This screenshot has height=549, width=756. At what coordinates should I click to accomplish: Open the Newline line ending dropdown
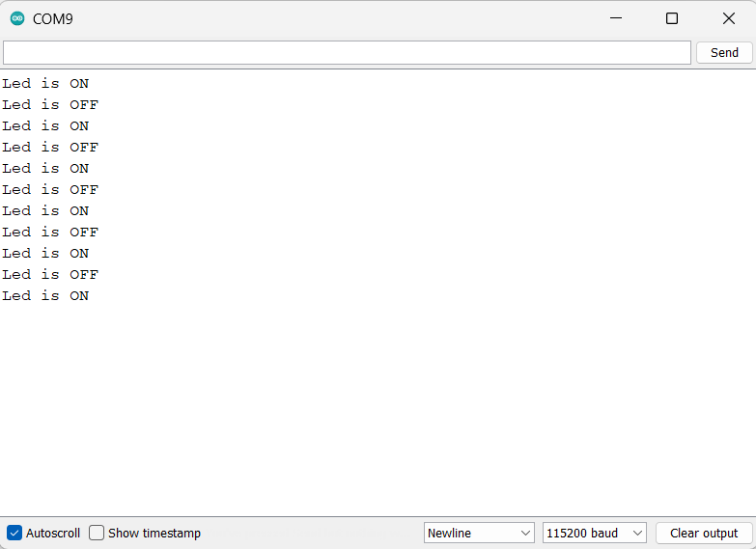[479, 533]
